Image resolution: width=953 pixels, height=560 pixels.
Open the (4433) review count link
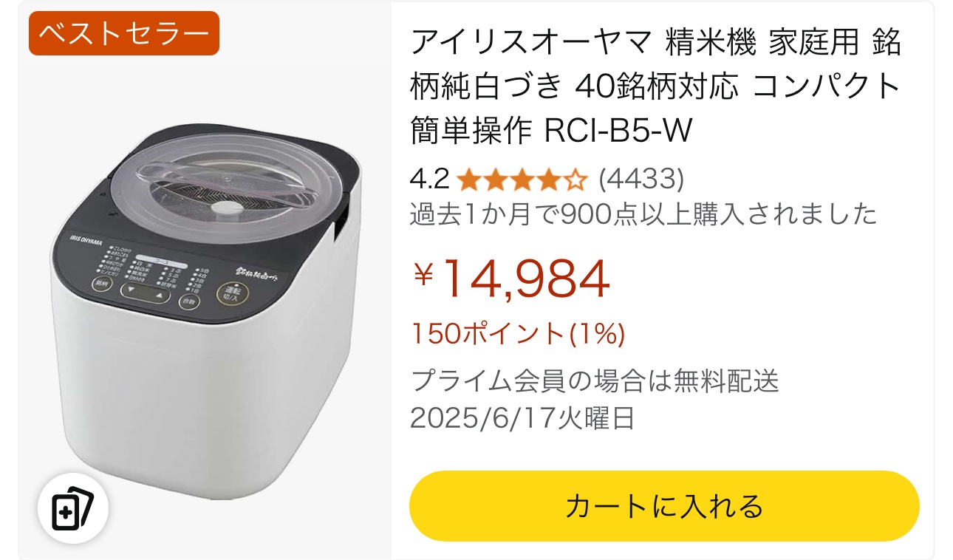click(x=641, y=179)
